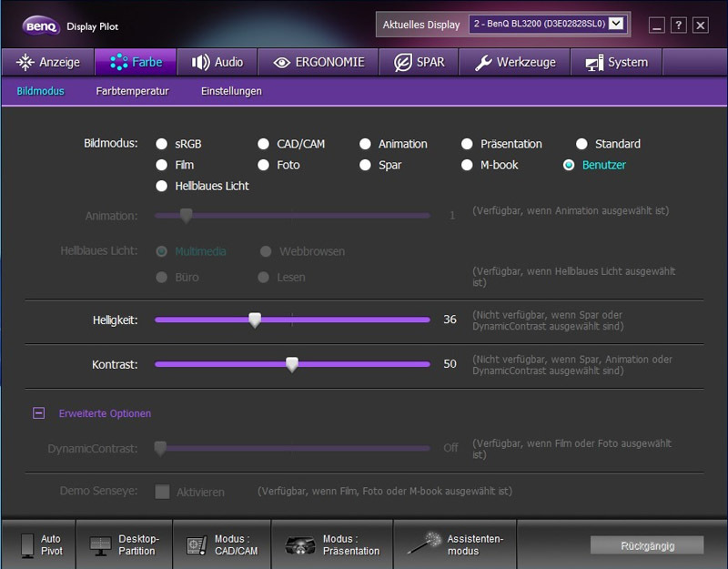Click the Modus CAD/CAM blueprint icon
Viewport: 728px width, 569px height.
(197, 545)
